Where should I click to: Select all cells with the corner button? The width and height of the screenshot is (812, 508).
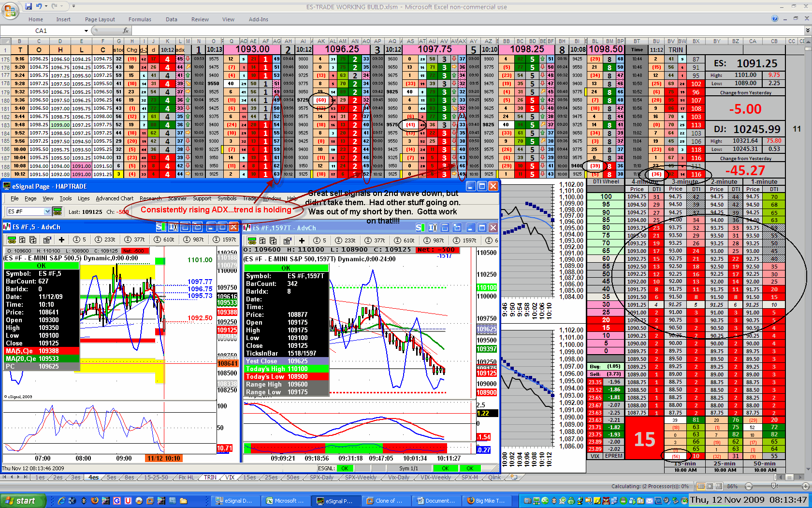tap(5, 41)
